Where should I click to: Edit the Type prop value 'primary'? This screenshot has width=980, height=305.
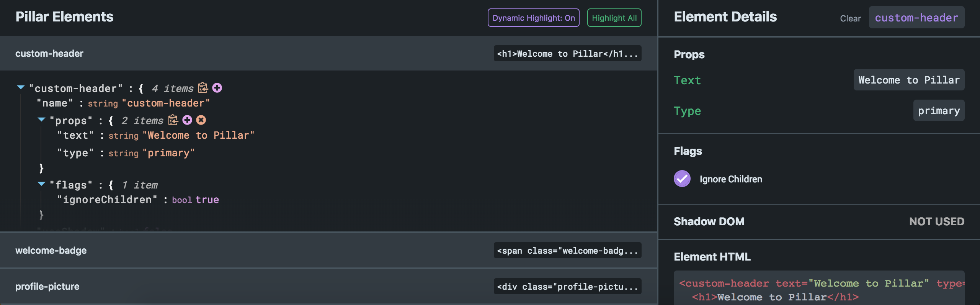(939, 111)
